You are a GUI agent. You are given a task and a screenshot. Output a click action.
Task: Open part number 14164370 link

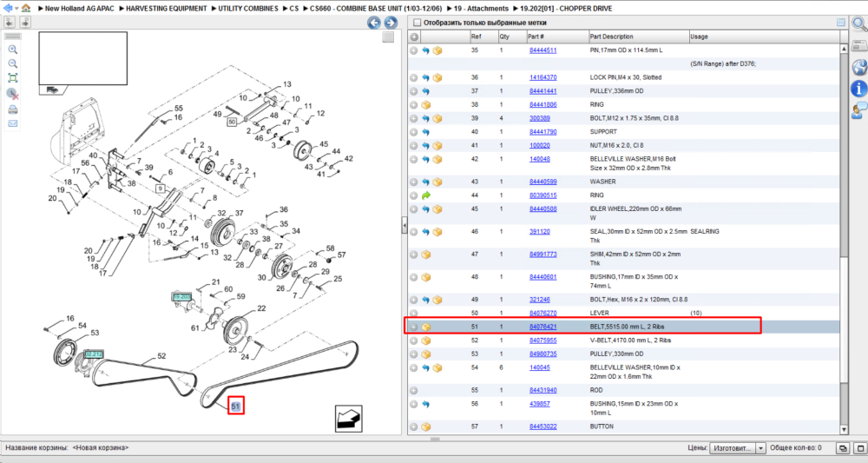coord(543,77)
